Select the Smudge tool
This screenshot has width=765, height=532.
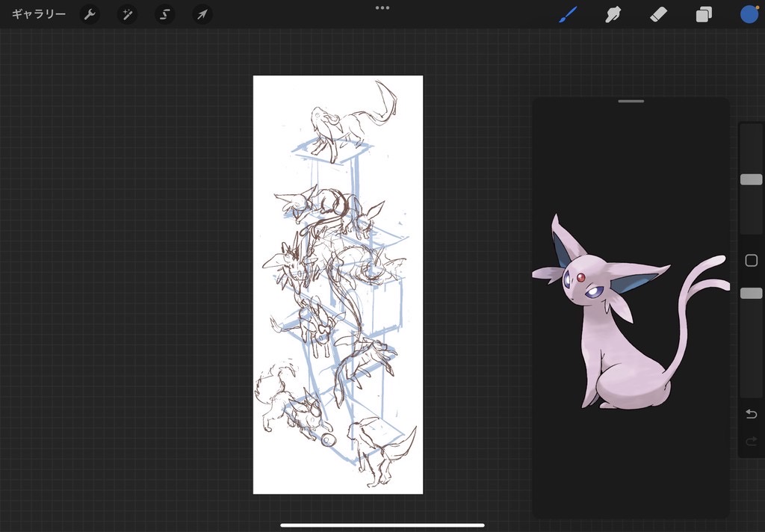click(x=613, y=15)
